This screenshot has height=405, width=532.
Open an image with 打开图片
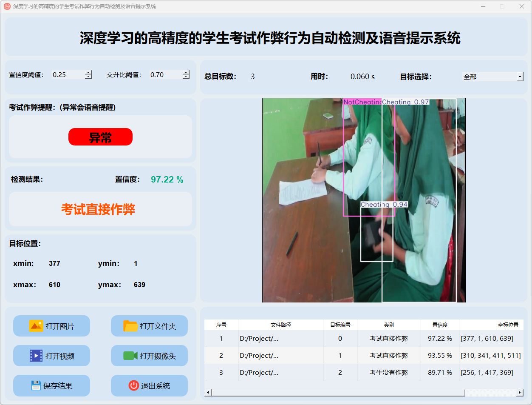[51, 326]
